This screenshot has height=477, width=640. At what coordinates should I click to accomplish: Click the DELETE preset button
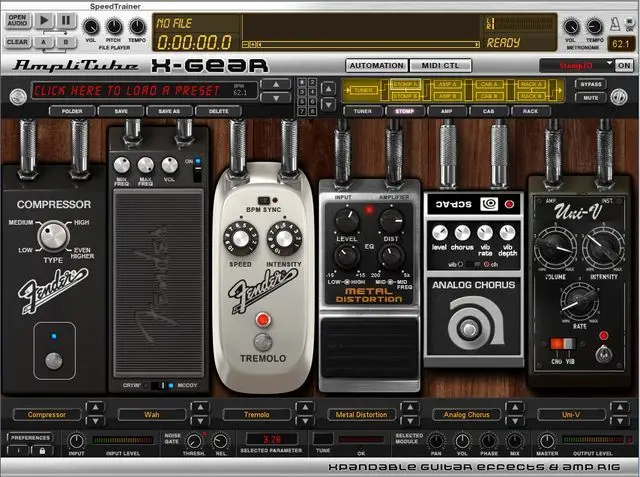point(218,111)
